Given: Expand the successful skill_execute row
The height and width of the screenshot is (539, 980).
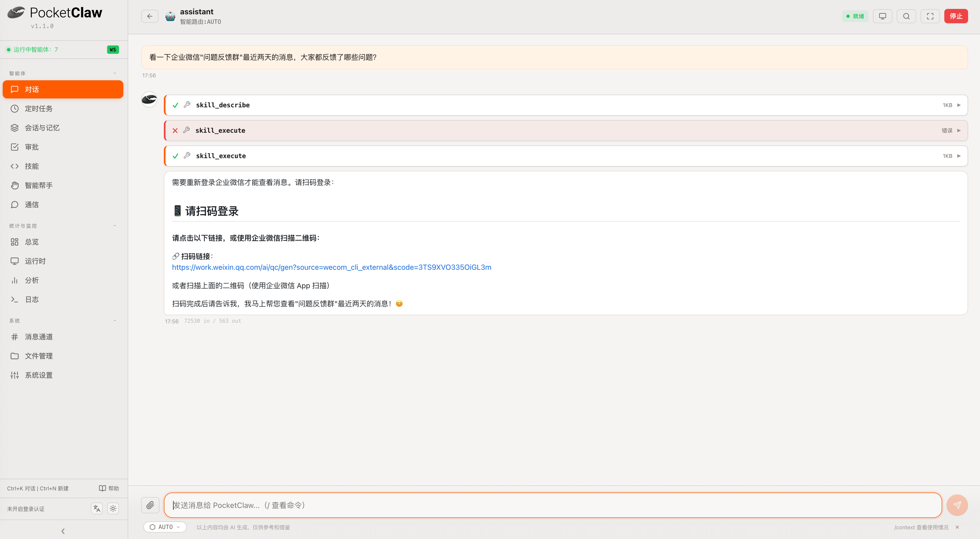Looking at the screenshot, I should tap(566, 156).
